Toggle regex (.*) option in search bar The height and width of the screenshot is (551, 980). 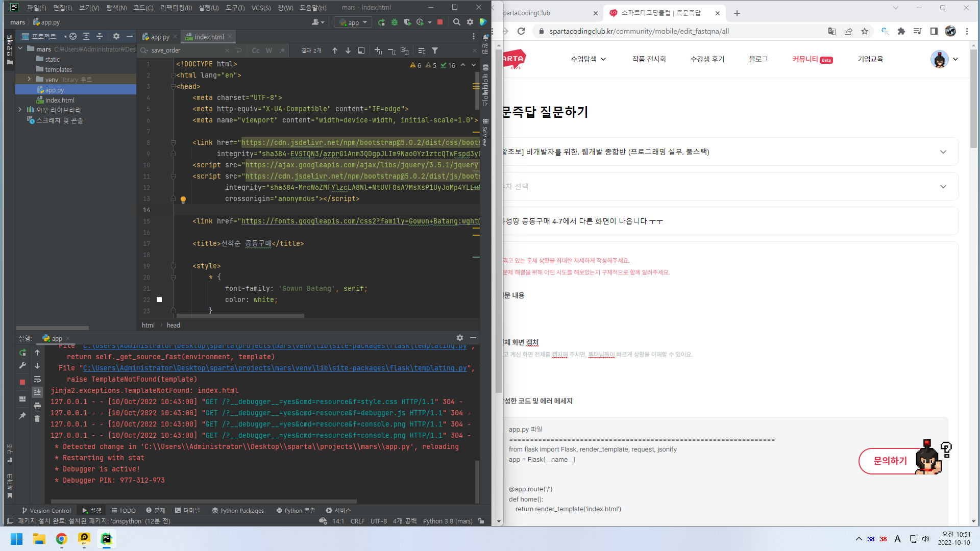click(x=282, y=51)
